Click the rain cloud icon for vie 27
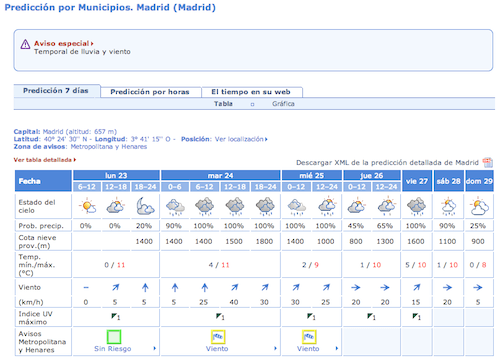The height and width of the screenshot is (361, 500). (416, 206)
